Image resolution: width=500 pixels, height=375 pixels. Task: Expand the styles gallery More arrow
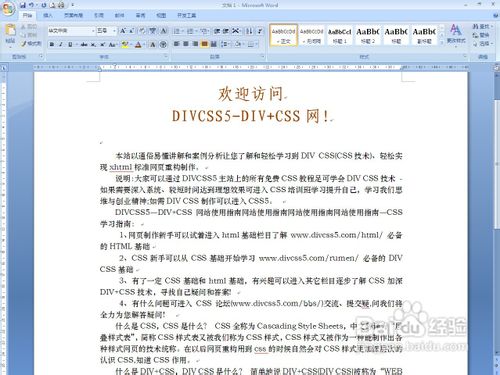point(442,43)
